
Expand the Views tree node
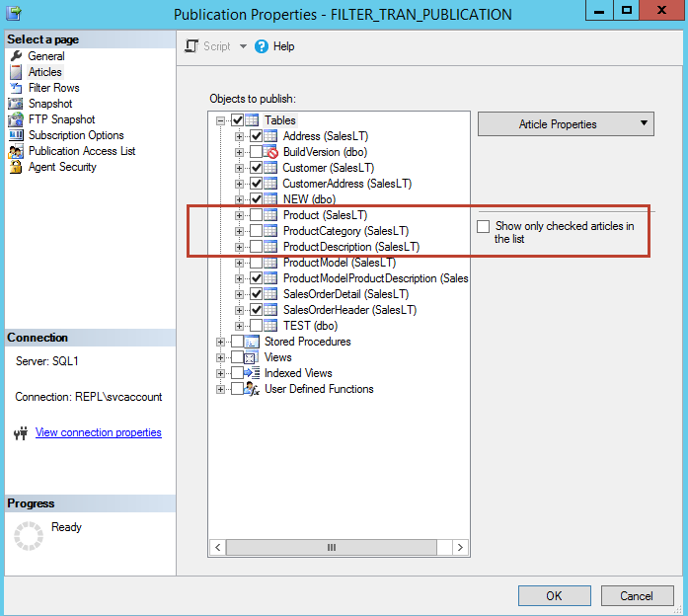point(221,357)
